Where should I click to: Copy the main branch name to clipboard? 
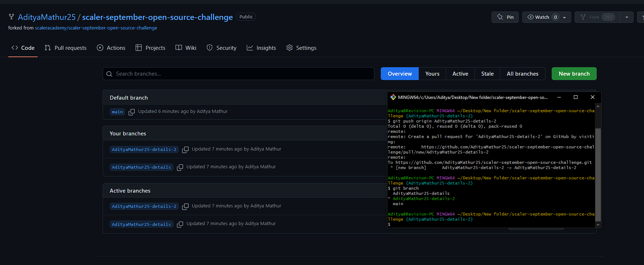131,112
